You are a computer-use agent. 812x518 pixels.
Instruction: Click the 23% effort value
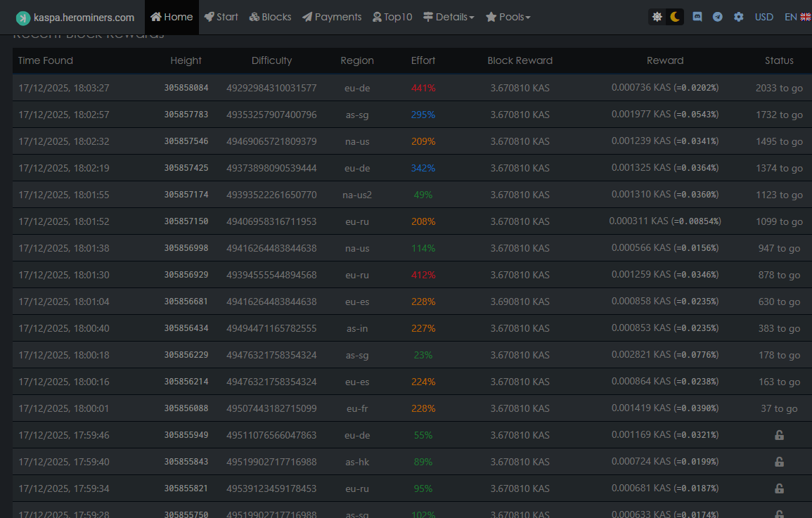point(423,355)
